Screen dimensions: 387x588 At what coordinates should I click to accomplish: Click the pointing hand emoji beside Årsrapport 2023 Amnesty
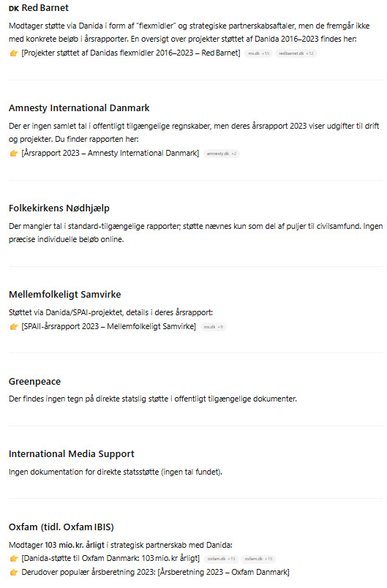point(14,154)
